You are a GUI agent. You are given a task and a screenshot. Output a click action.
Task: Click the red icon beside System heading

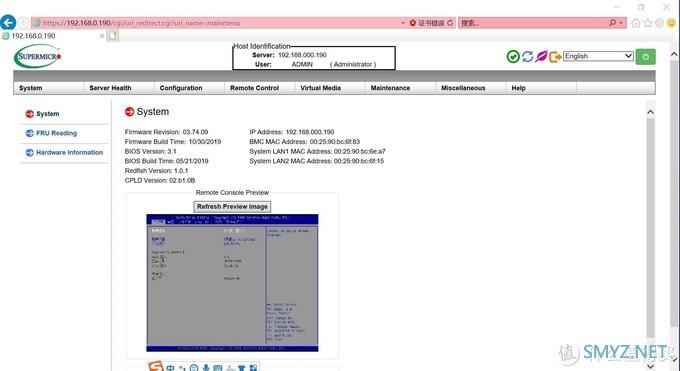129,112
